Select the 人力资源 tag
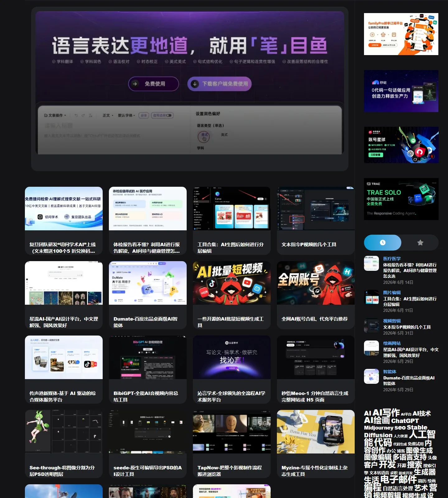This screenshot has height=498, width=448. click(x=401, y=436)
